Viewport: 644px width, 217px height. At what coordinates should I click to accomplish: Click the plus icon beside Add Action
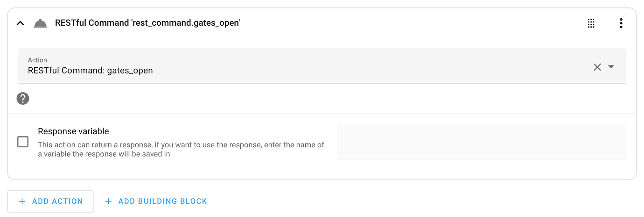tap(22, 201)
